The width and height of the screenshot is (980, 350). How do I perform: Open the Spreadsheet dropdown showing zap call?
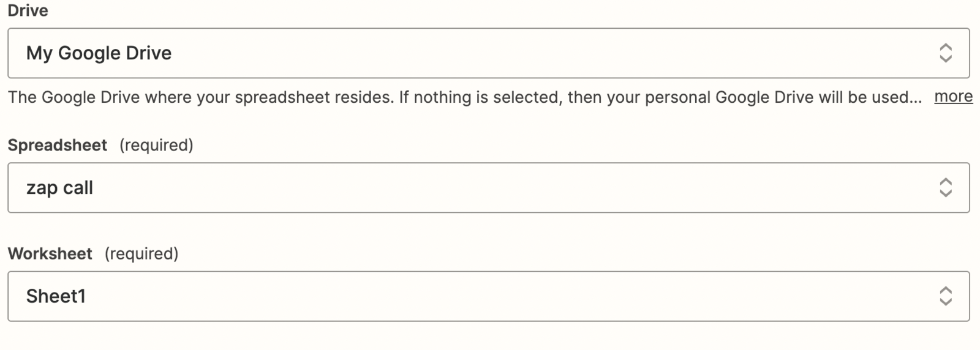[488, 187]
